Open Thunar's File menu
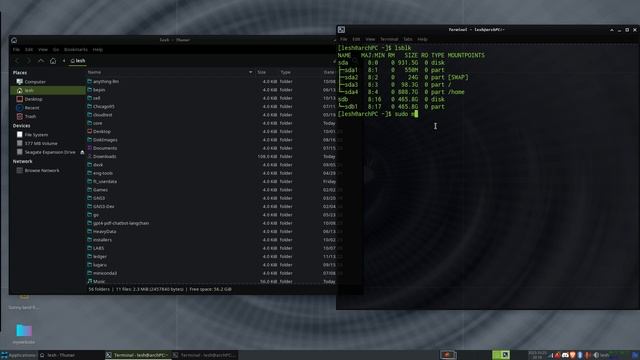 (x=16, y=49)
